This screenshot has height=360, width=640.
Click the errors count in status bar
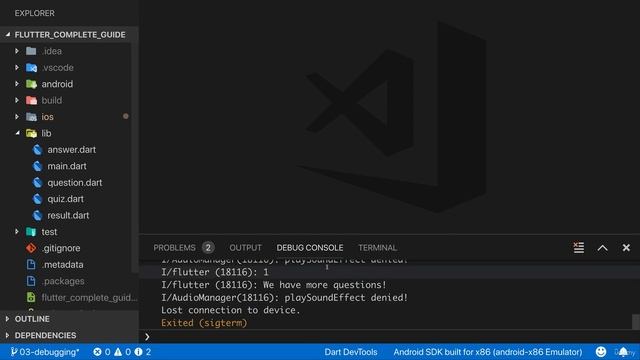(x=102, y=352)
